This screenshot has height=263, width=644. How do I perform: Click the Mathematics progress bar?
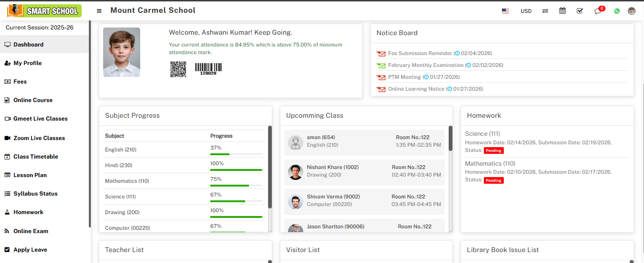click(236, 186)
